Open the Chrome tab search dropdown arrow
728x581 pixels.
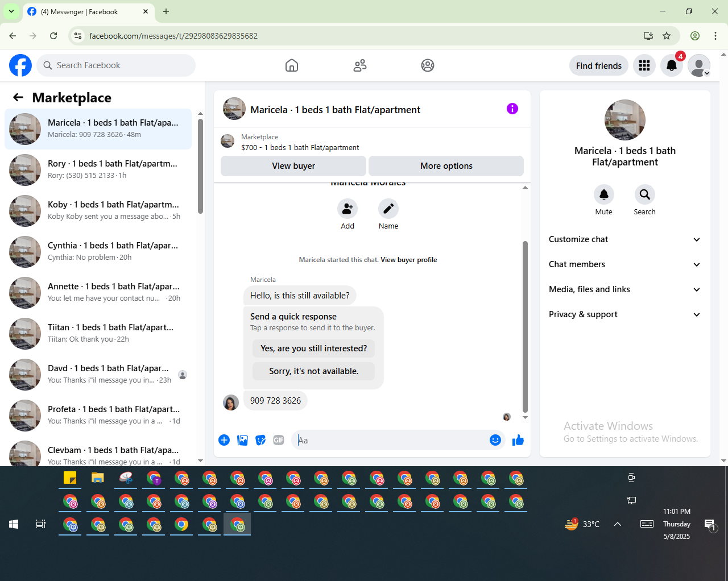[x=11, y=11]
